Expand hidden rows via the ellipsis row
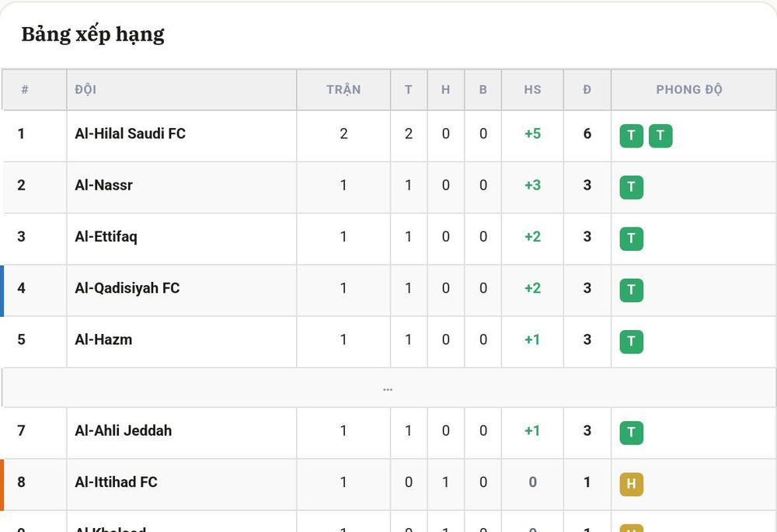 [x=388, y=388]
